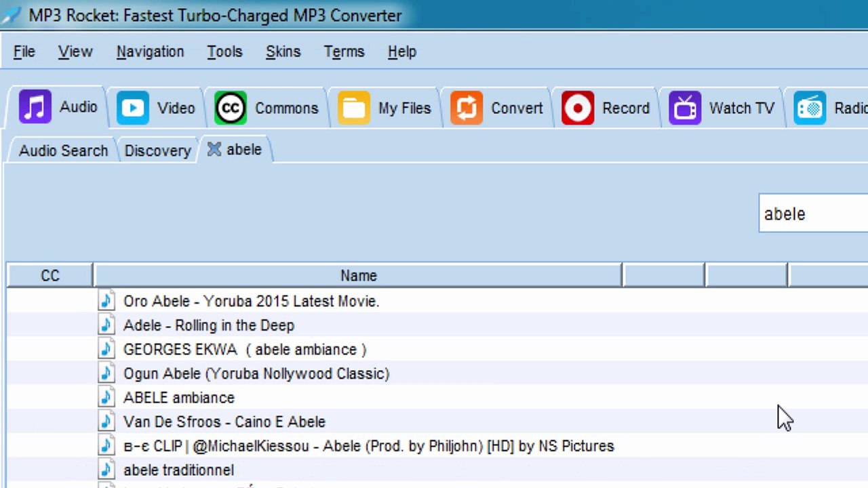Screen dimensions: 868x488
Task: Go to the Convert tab label
Action: click(x=517, y=108)
